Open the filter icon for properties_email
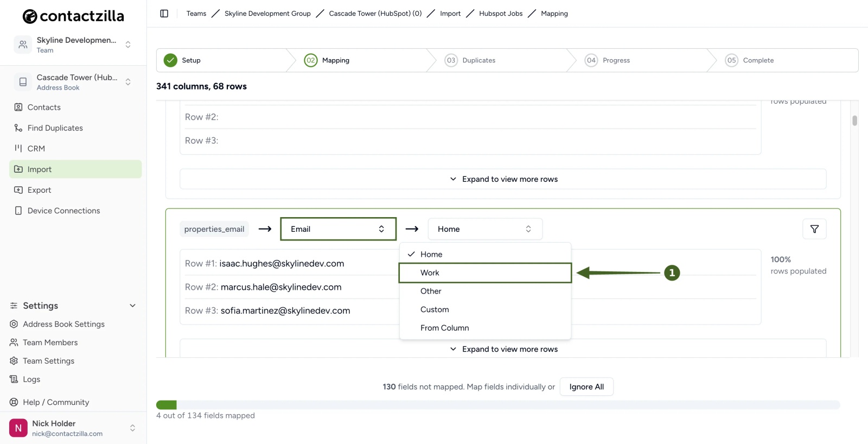The width and height of the screenshot is (868, 444). 814,229
